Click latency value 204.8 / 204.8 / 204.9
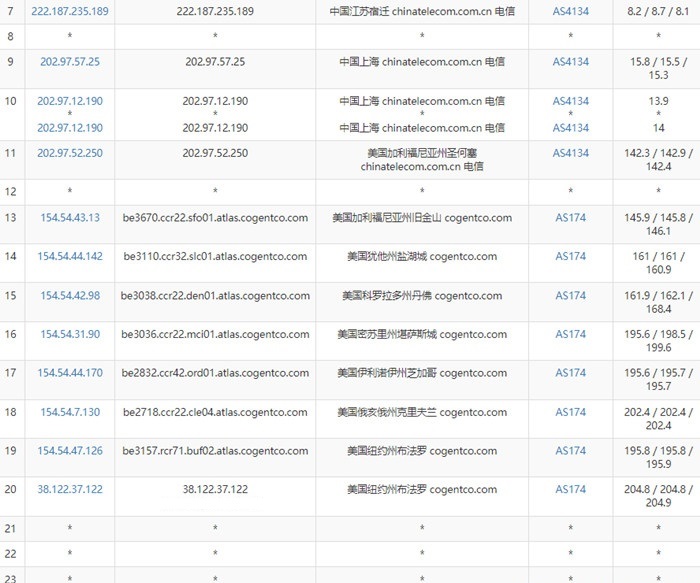700x583 pixels. [x=658, y=496]
